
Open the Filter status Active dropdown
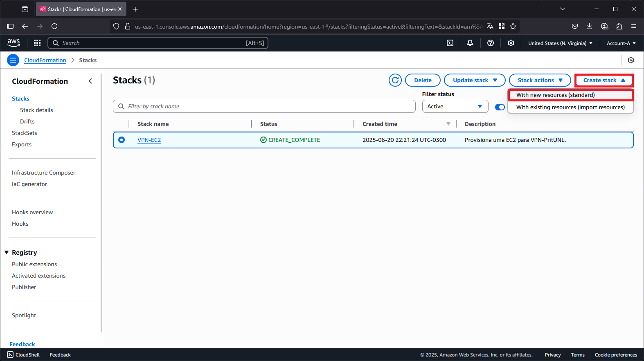(455, 106)
